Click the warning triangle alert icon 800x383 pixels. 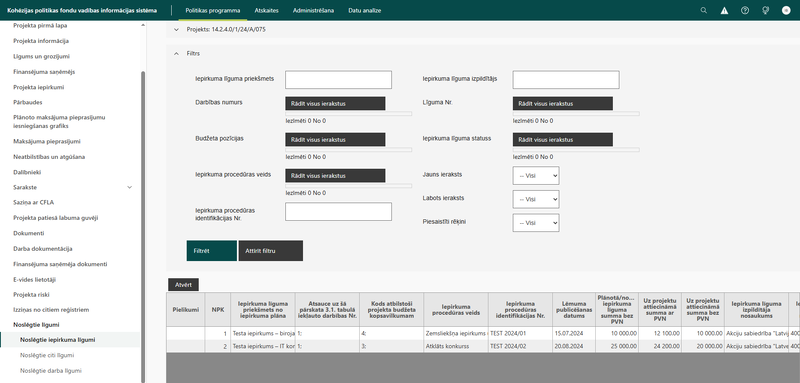click(x=724, y=10)
